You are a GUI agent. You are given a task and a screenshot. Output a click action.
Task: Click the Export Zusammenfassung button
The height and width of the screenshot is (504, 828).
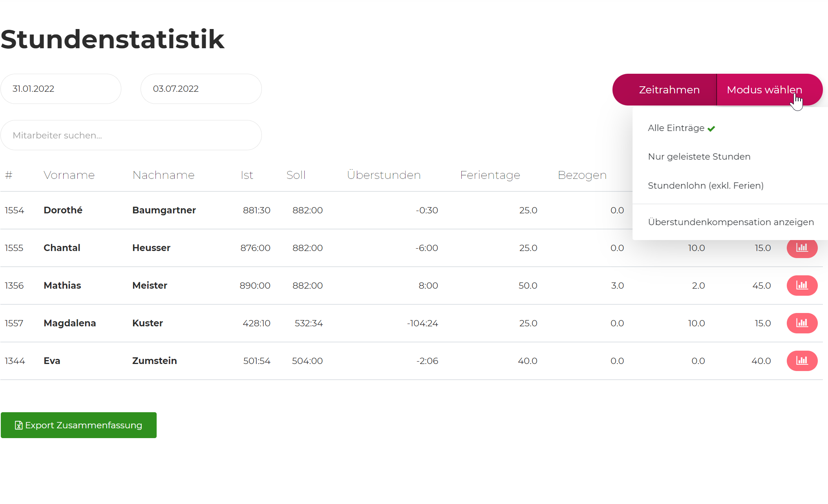coord(79,425)
